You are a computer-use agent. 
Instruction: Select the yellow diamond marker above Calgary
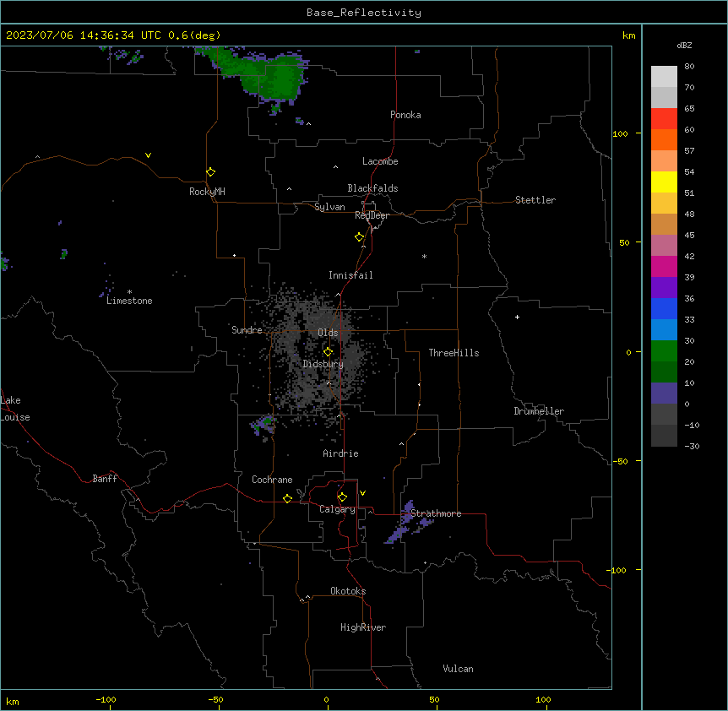[x=342, y=497]
